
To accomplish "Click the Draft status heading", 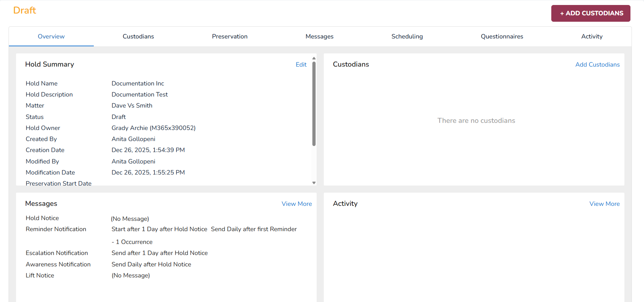I will 25,10.
